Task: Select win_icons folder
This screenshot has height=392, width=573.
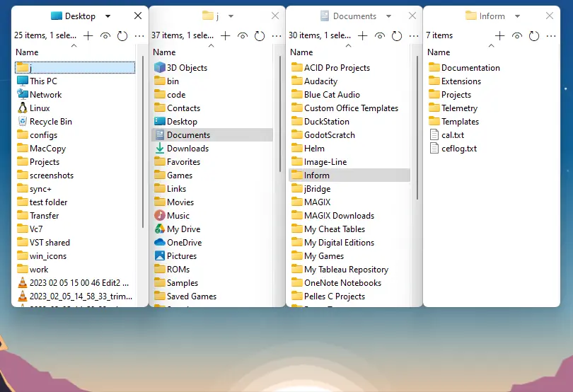Action: pyautogui.click(x=42, y=256)
